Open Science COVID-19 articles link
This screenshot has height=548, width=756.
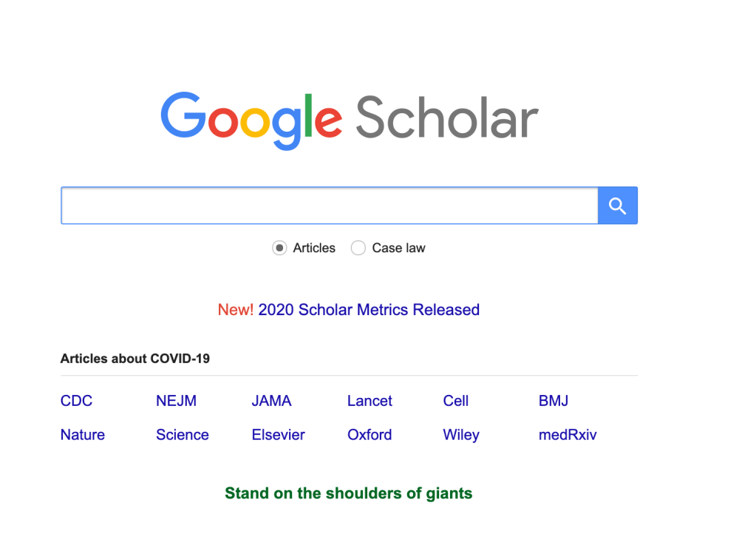coord(182,435)
